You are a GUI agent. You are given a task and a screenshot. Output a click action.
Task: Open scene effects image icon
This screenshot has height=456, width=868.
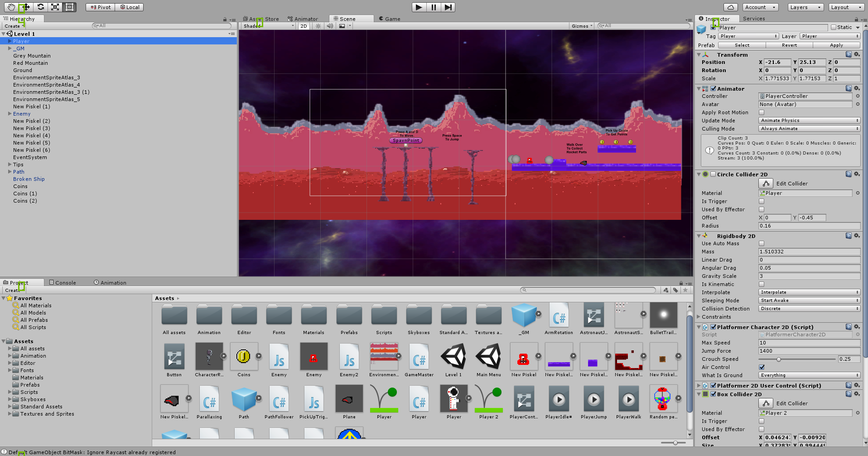(x=342, y=26)
